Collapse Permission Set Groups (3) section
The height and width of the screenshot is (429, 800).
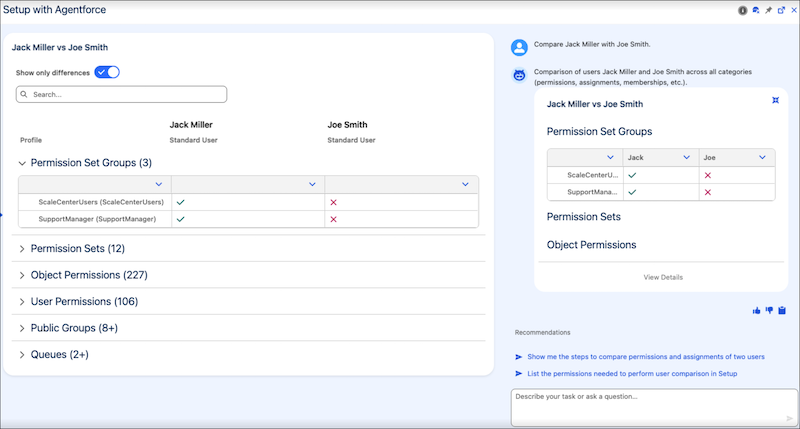coord(22,163)
